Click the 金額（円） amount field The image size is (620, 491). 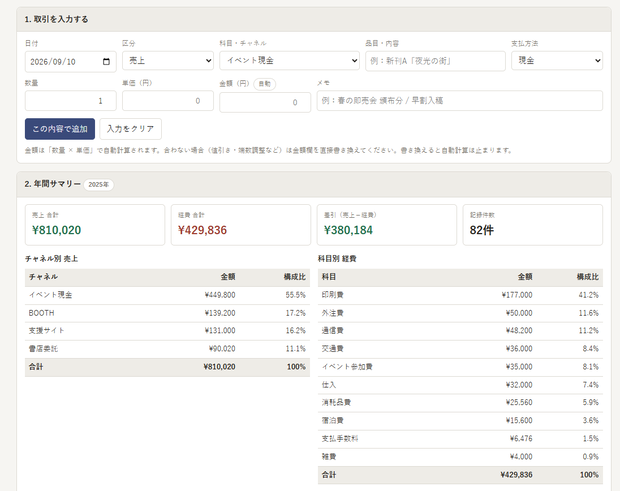point(265,102)
